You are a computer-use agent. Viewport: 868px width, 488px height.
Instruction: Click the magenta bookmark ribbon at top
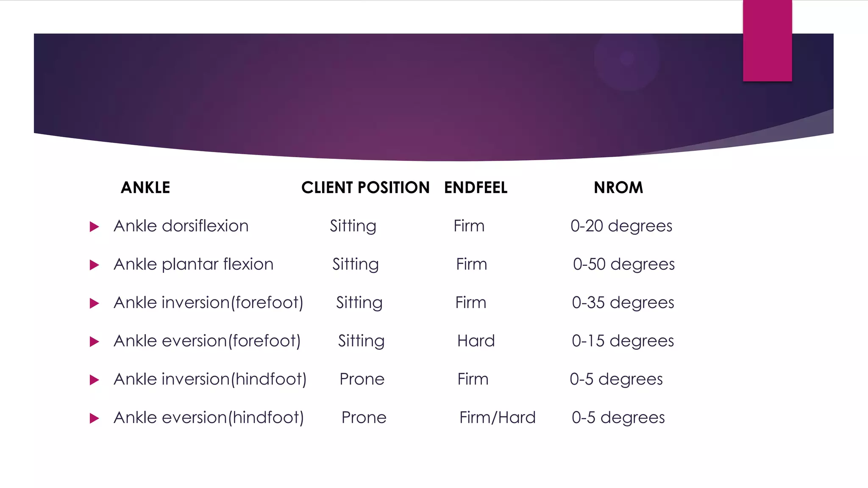tap(767, 41)
